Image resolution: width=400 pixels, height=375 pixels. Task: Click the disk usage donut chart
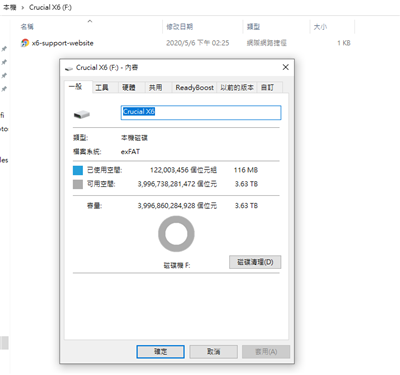pos(176,234)
